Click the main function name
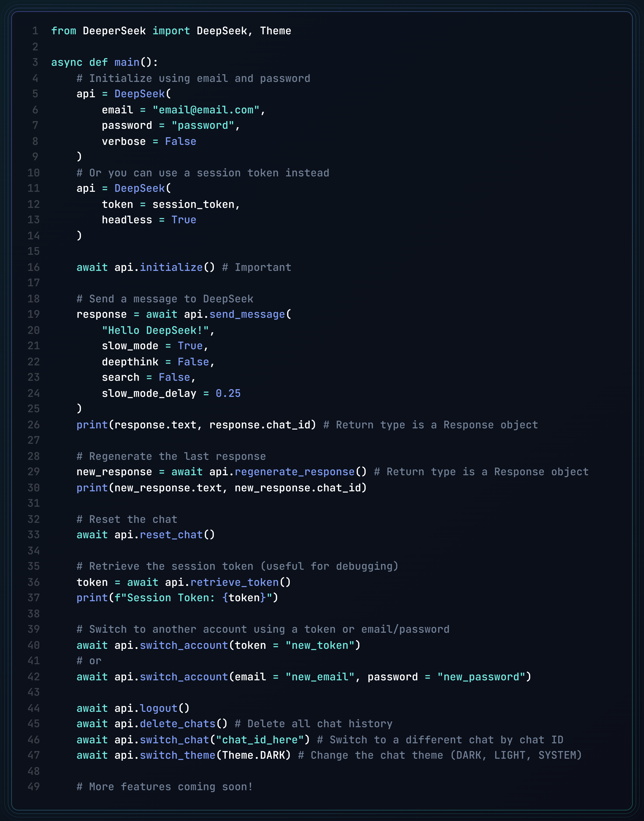This screenshot has width=644, height=821. click(127, 62)
